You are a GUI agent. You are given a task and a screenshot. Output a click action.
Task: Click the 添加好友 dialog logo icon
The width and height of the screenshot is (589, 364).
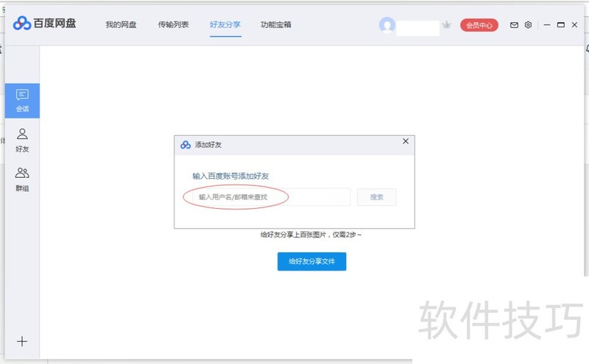[186, 144]
